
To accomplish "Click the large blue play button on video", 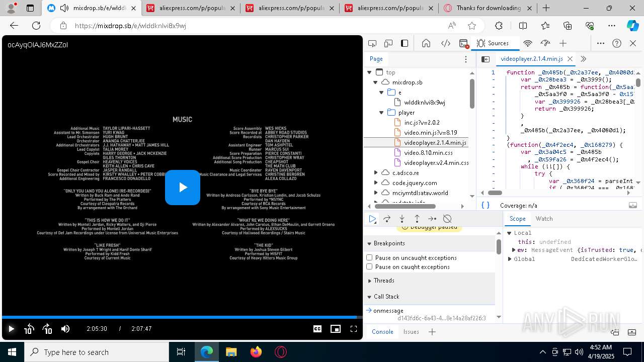I will (x=183, y=188).
